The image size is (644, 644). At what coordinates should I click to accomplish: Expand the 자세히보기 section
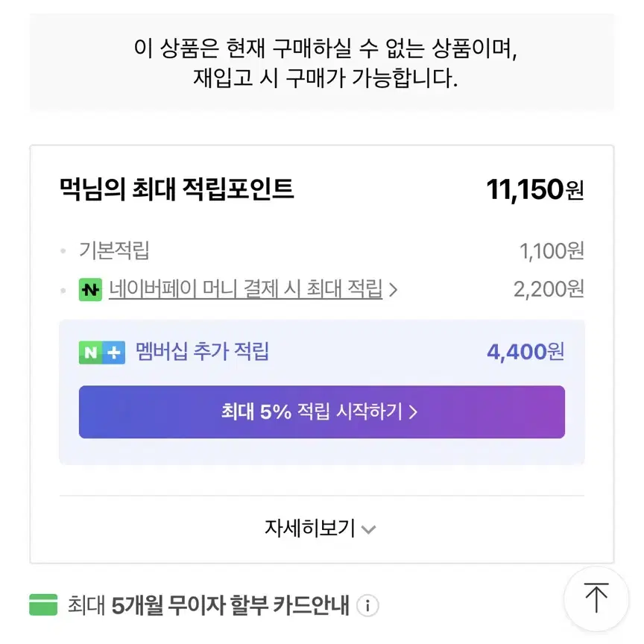coord(320,528)
